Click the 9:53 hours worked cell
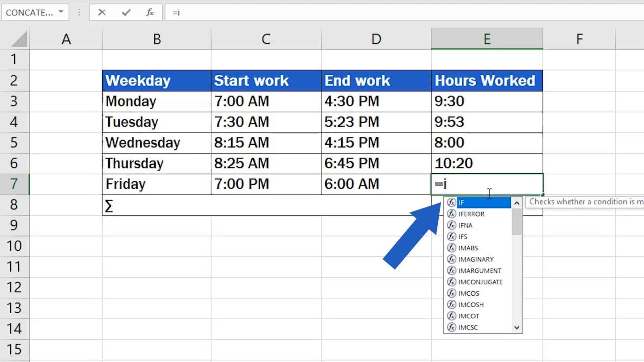Screen dimensions: 644x362 [x=487, y=122]
